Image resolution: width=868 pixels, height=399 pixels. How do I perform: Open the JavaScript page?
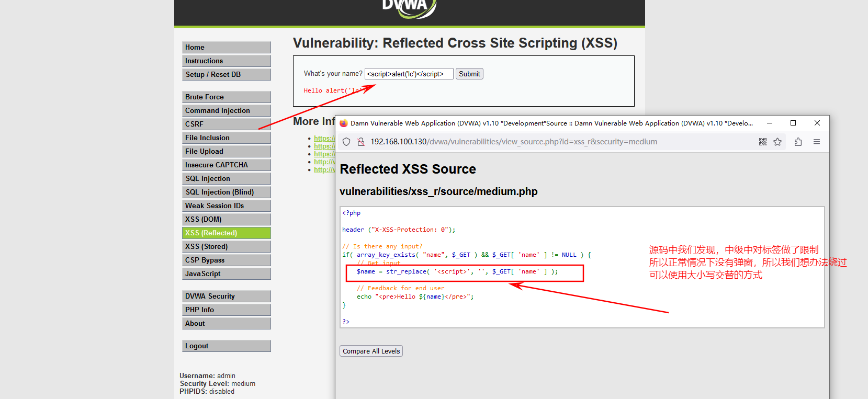click(x=227, y=273)
